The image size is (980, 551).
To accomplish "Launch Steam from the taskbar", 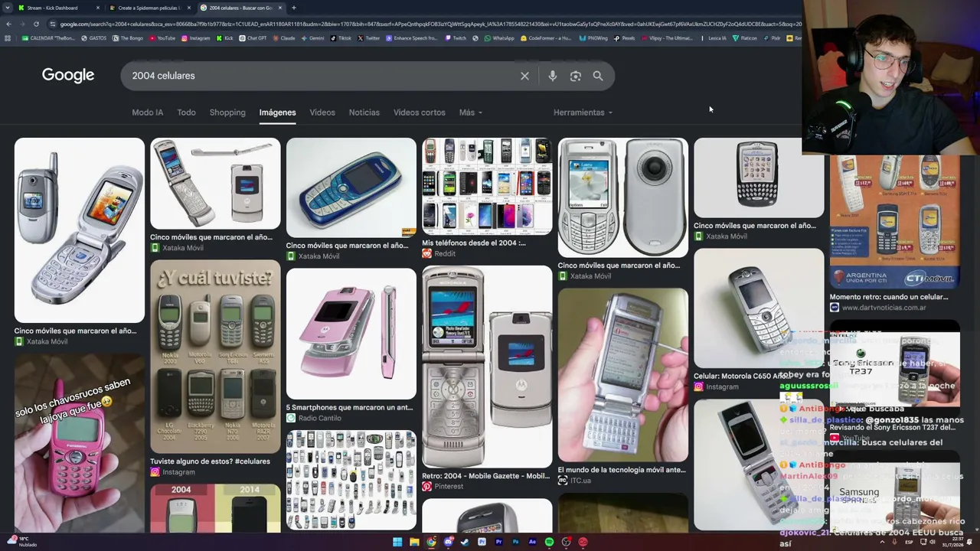I will coord(465,542).
